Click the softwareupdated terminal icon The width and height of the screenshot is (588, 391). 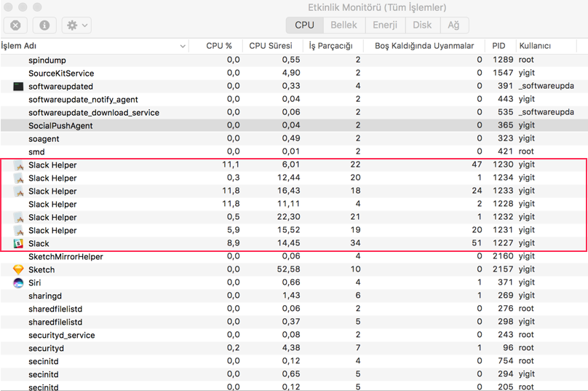coord(18,87)
